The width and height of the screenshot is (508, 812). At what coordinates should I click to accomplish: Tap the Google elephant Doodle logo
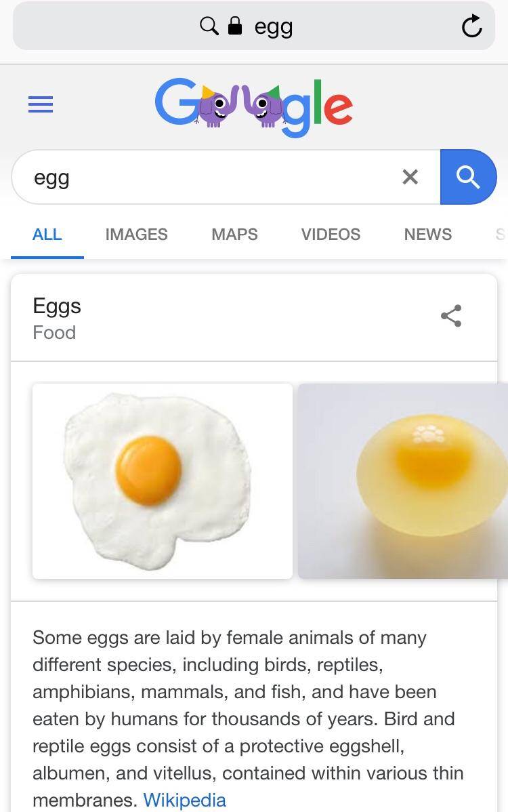pos(254,105)
